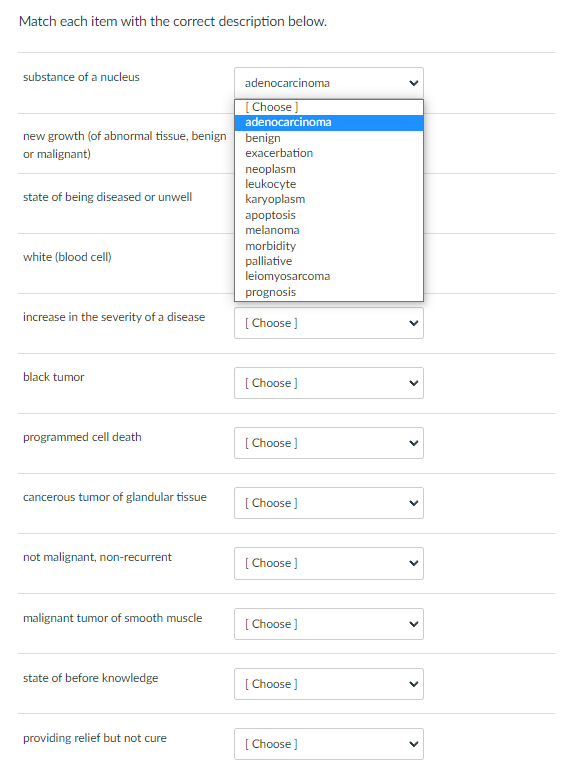
Task: Pick 'prognosis' at the list bottom
Action: (x=328, y=292)
